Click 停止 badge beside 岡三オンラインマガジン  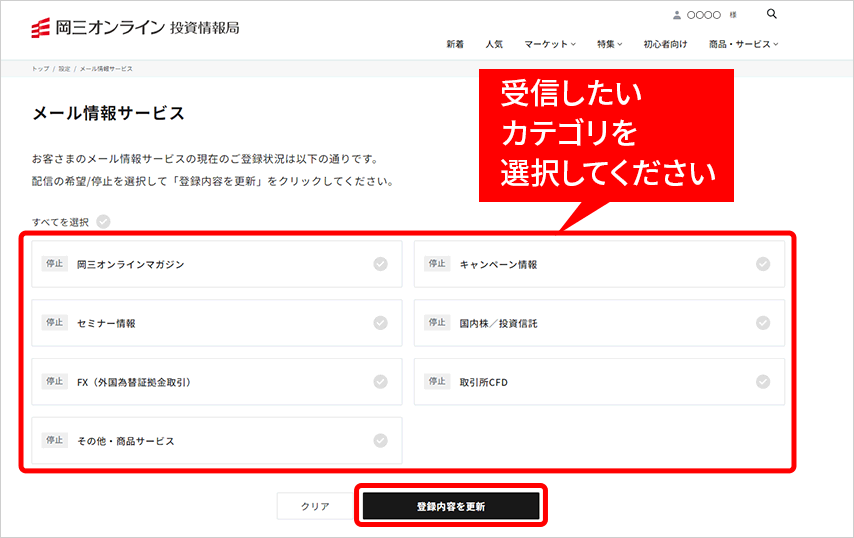click(54, 264)
